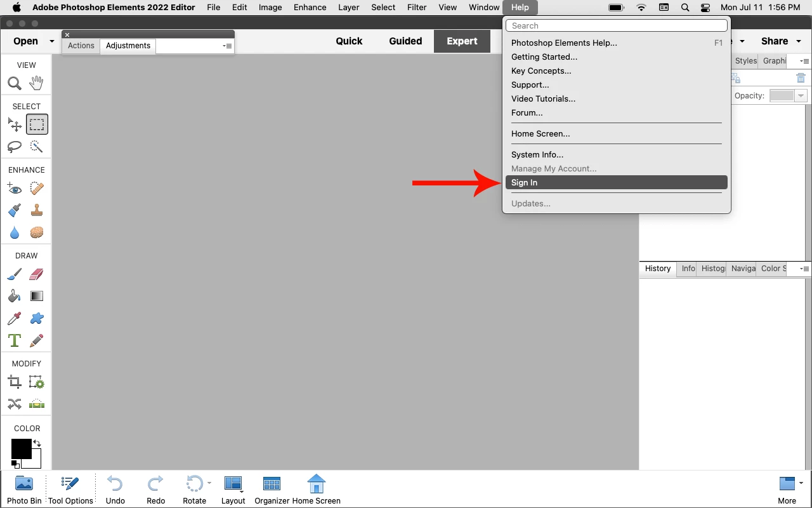
Task: Click the Open button
Action: click(x=25, y=41)
